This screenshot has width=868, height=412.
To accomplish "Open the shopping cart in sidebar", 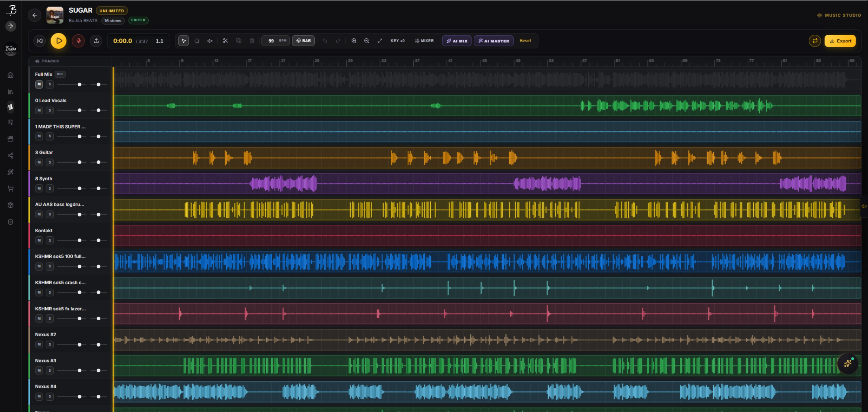I will click(x=11, y=188).
